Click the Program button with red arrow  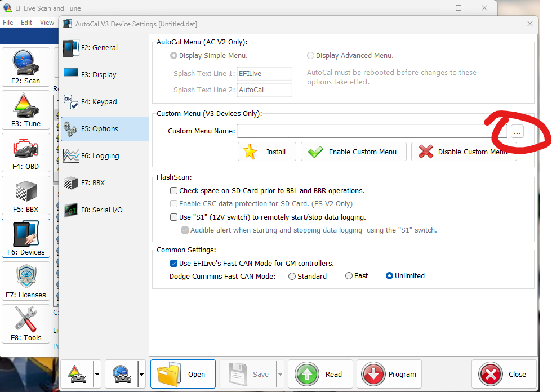pos(389,374)
